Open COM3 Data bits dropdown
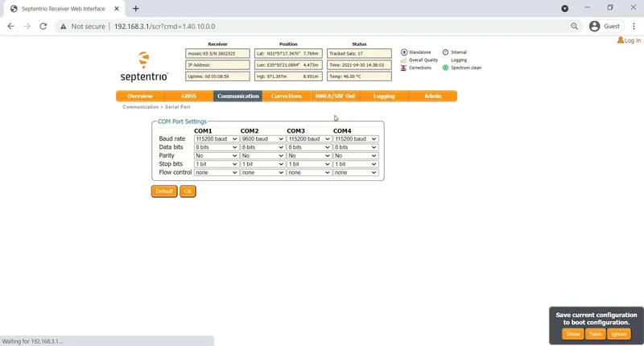This screenshot has height=346, width=644. pos(309,147)
